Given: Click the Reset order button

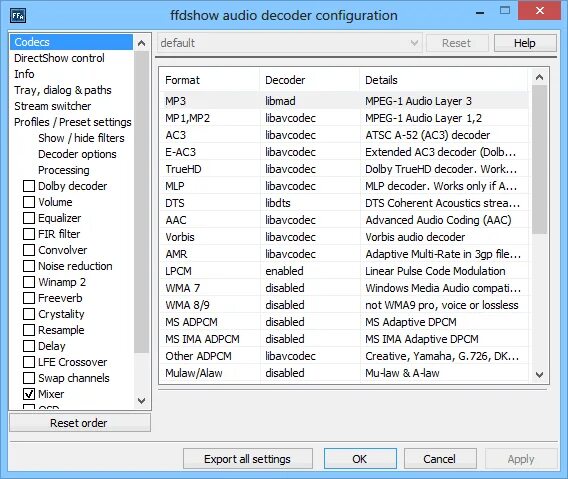Looking at the screenshot, I should click(80, 423).
